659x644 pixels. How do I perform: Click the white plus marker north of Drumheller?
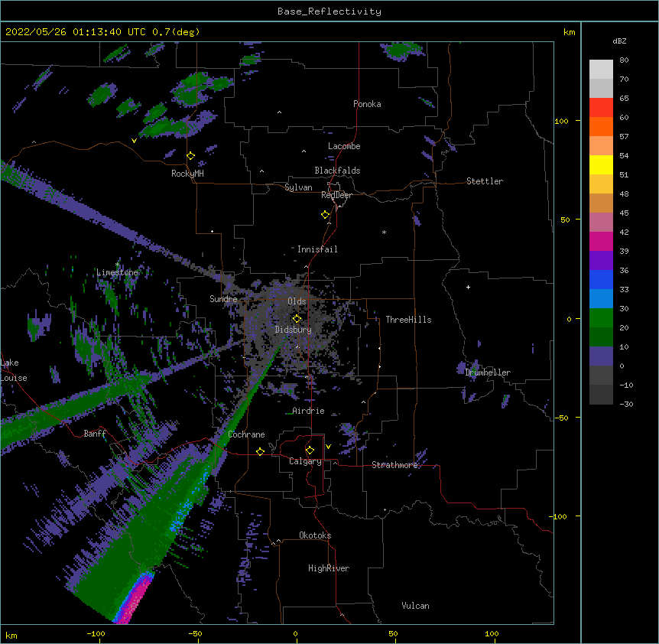(x=468, y=287)
